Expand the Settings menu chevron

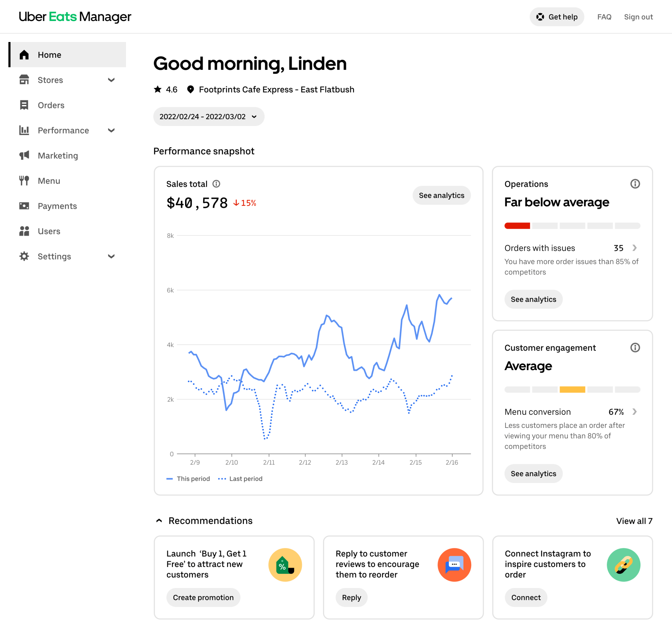pyautogui.click(x=111, y=257)
